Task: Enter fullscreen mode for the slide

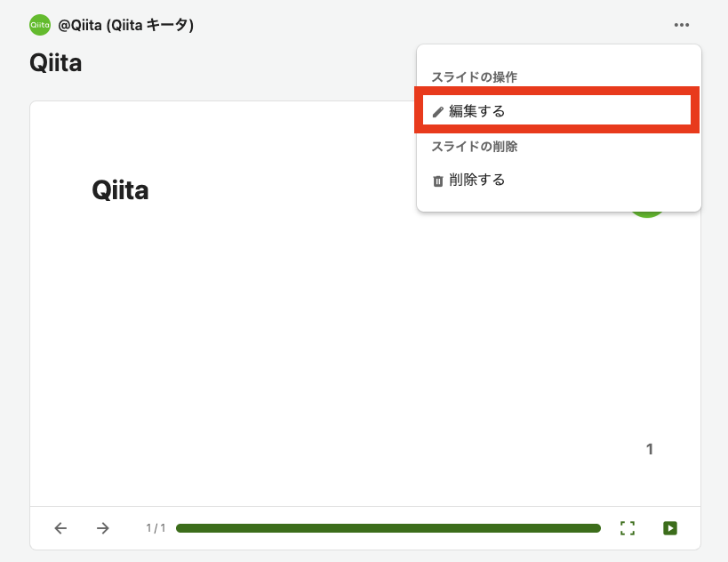Action: pos(628,528)
